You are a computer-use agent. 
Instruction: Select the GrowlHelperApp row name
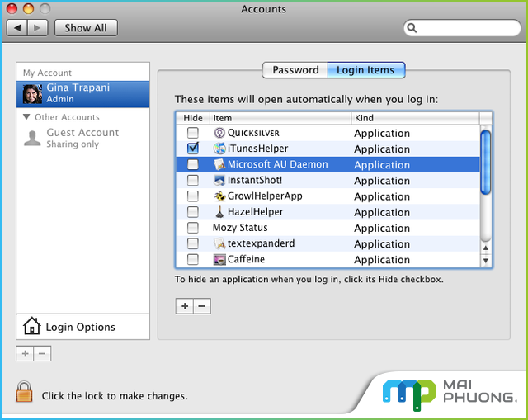pos(265,196)
